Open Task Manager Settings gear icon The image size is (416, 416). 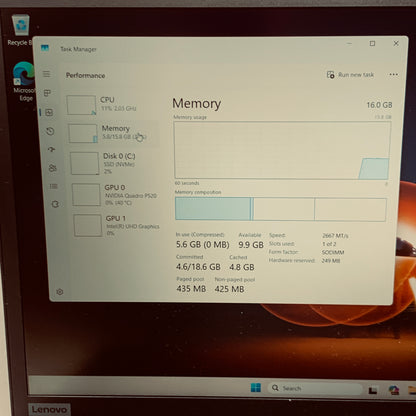pyautogui.click(x=60, y=292)
